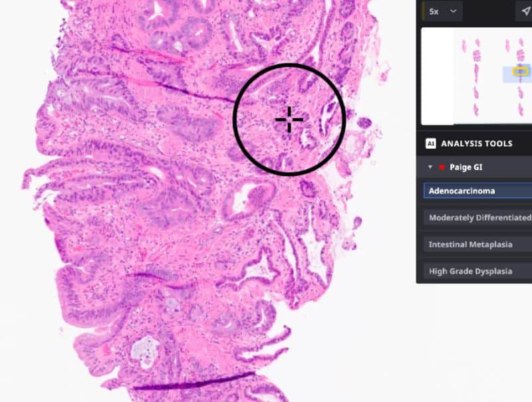The image size is (532, 402).
Task: Click the blank white area of minimap
Action: (438, 76)
